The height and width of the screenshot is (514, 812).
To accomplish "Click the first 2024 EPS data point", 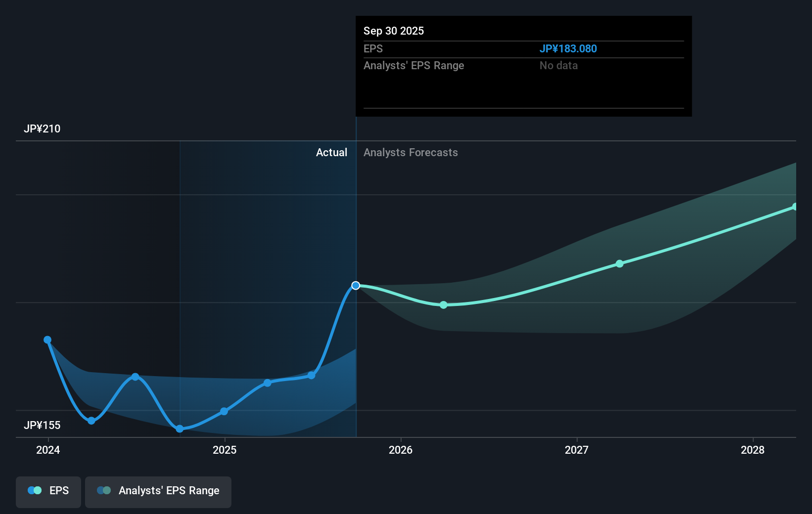I will pyautogui.click(x=47, y=340).
